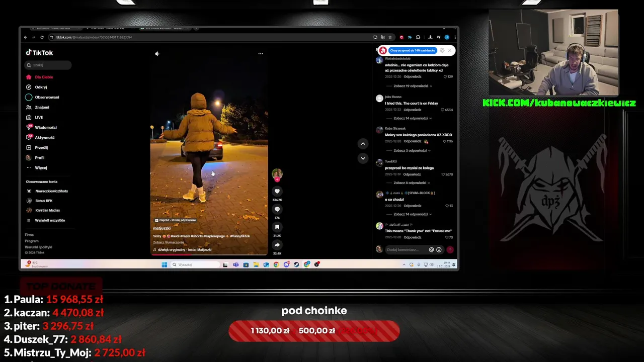Expand 'Więcej' in TikTok sidebar
Viewport: 644px width, 362px height.
[37, 167]
